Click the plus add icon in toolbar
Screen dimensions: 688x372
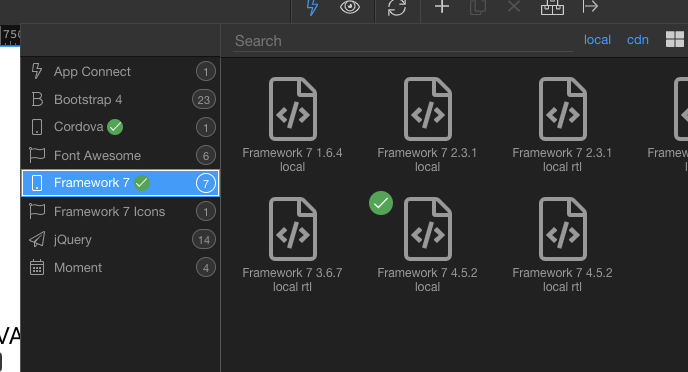tap(442, 7)
